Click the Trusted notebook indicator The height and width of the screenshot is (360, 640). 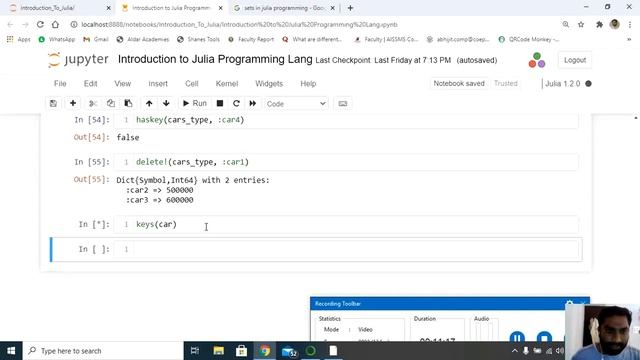(x=506, y=83)
